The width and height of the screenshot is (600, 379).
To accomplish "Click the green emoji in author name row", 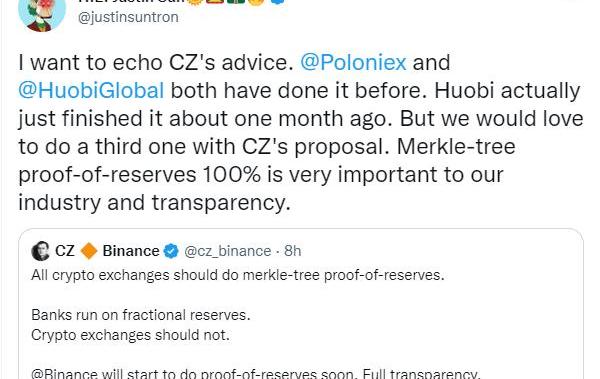I will [236, 2].
